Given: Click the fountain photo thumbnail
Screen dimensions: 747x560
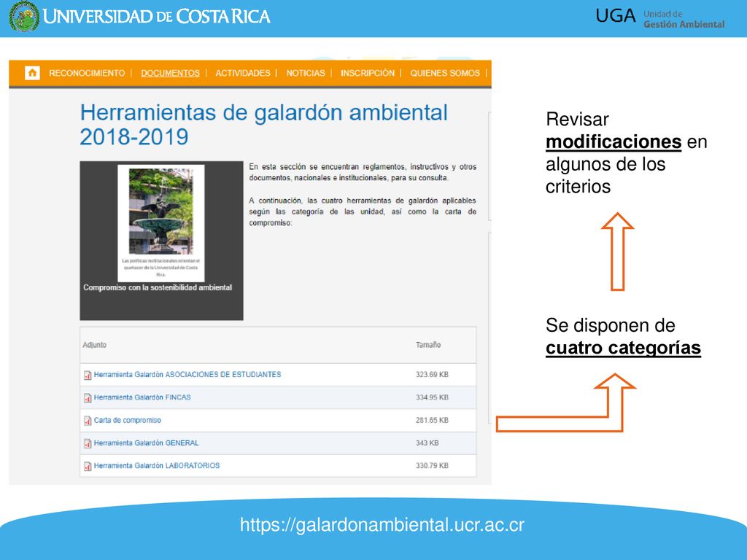Looking at the screenshot, I should click(161, 211).
